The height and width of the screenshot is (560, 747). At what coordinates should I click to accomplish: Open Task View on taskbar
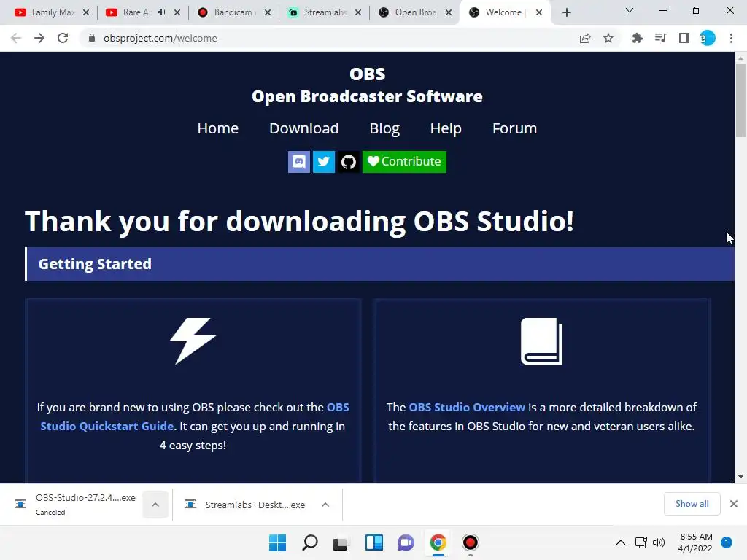pos(341,542)
